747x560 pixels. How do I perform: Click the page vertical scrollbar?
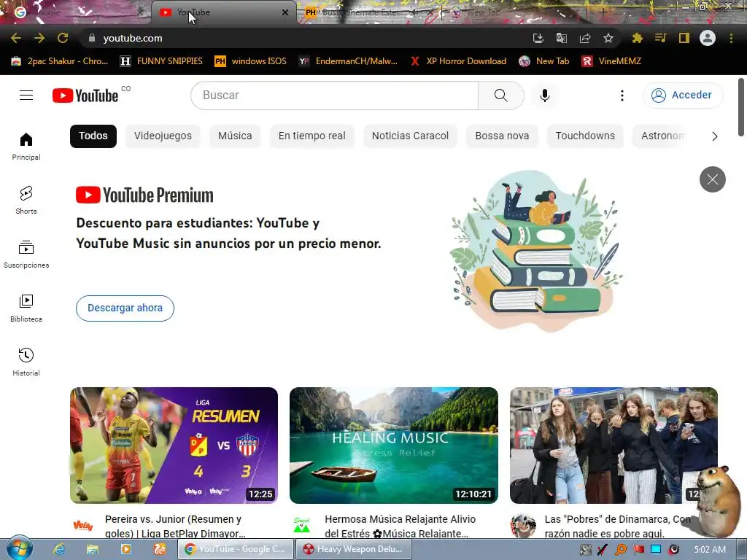point(741,106)
